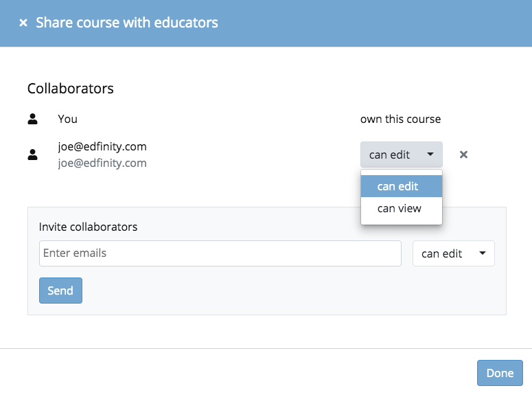Screen dimensions: 532x397
Task: Remove collaborator joe@edfinity.com with the X icon
Action: click(x=463, y=155)
